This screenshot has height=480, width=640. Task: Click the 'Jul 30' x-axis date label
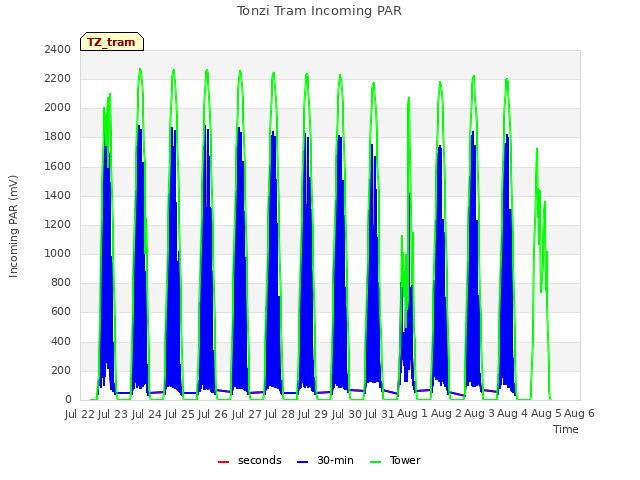click(x=347, y=414)
